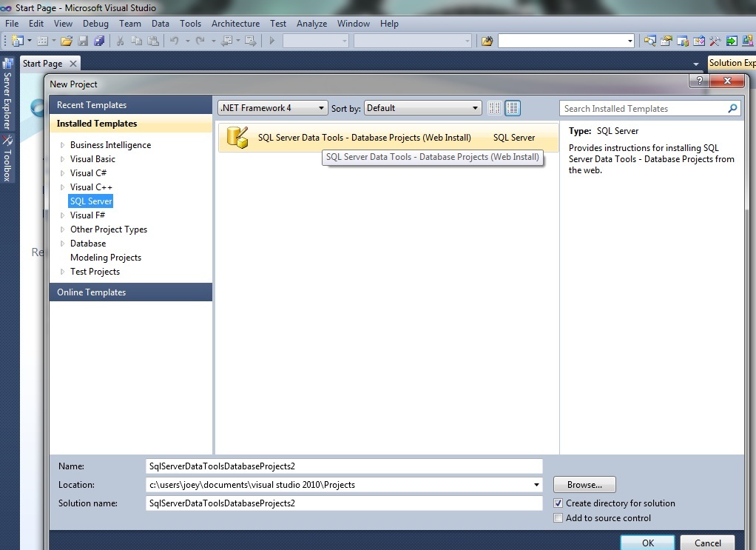Toggle Create directory for solution checkbox
The width and height of the screenshot is (756, 550).
(558, 503)
